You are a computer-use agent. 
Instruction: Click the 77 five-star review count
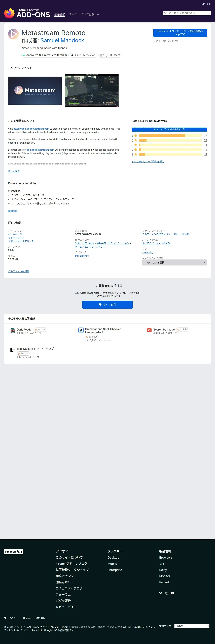point(205,136)
